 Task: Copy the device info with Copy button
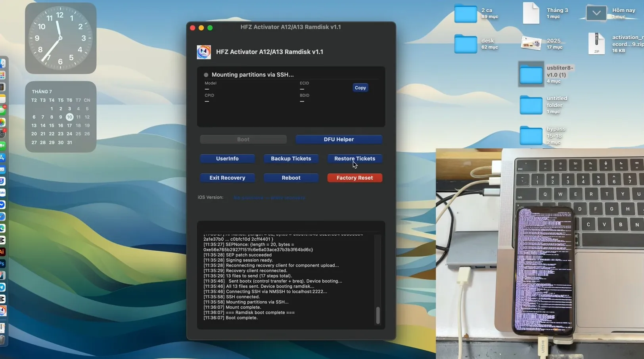[x=360, y=88]
